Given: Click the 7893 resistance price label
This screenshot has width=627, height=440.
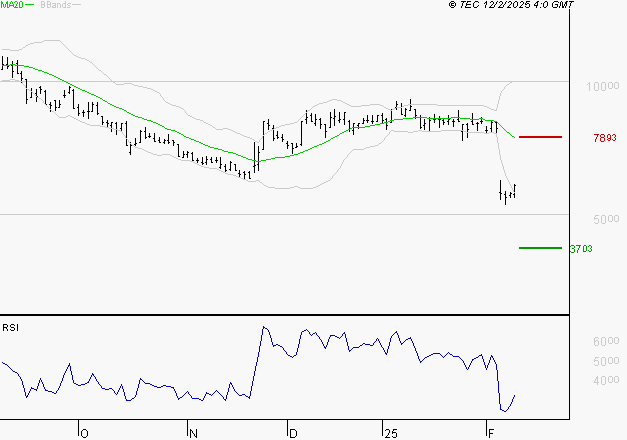Looking at the screenshot, I should point(577,138).
